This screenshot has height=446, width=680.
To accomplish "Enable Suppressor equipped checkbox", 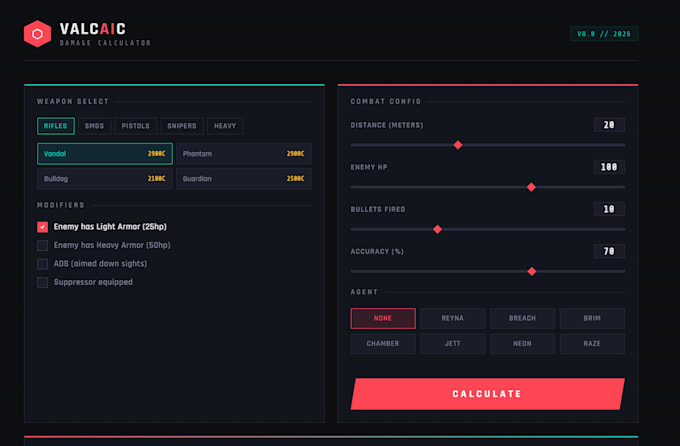I will coord(42,282).
